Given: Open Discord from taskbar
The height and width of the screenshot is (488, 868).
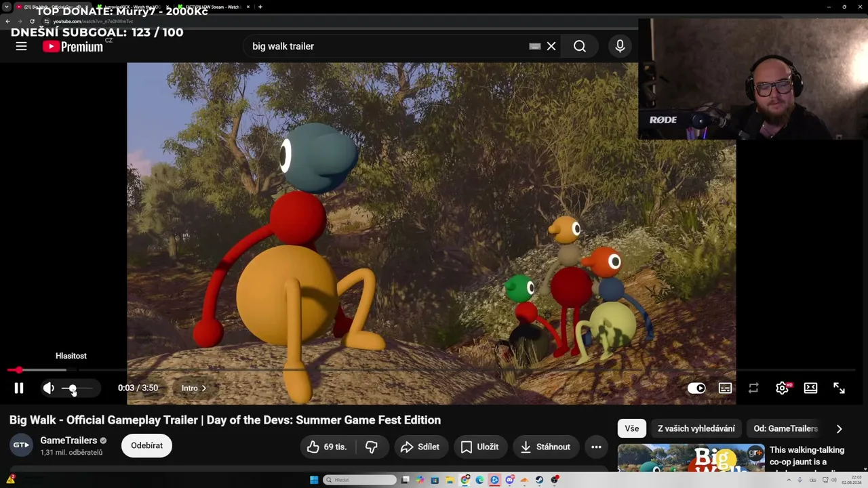Looking at the screenshot, I should (x=509, y=480).
